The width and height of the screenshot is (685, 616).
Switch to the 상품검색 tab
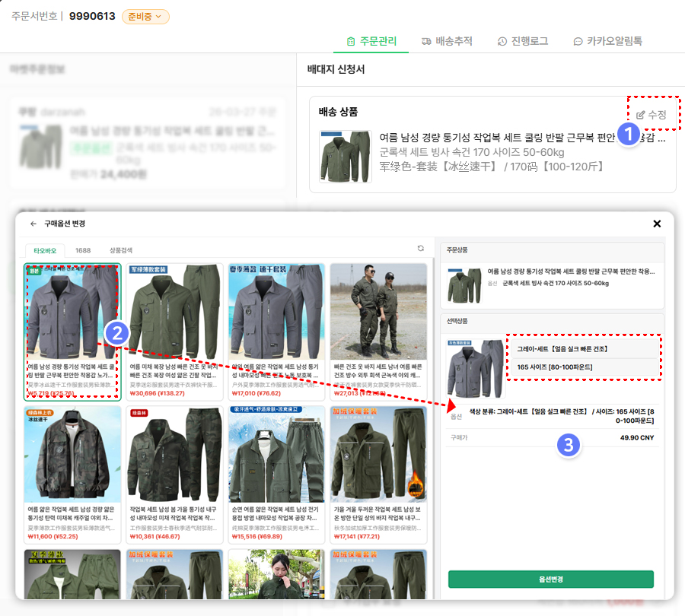tap(120, 249)
